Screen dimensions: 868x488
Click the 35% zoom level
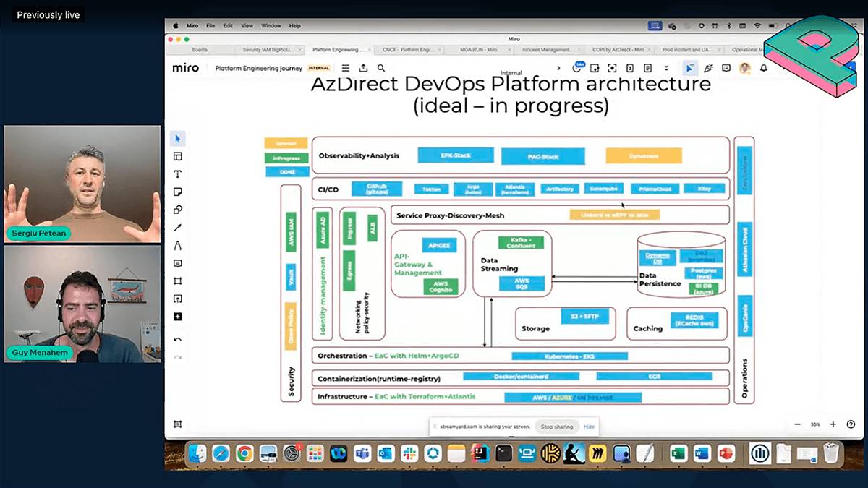coord(815,424)
